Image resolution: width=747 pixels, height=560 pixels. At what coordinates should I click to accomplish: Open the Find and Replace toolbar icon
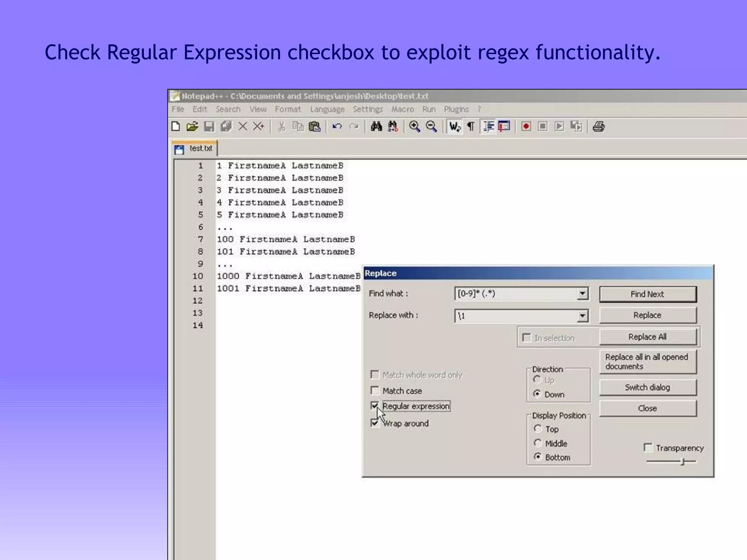pyautogui.click(x=393, y=127)
